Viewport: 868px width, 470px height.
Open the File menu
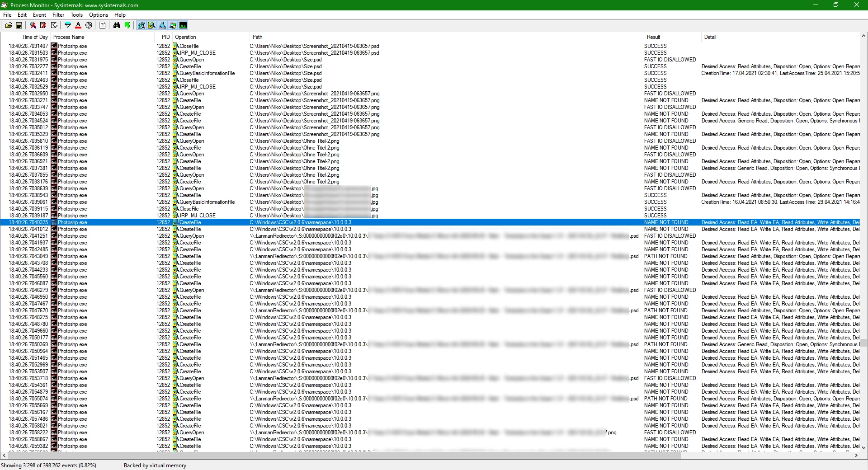7,15
